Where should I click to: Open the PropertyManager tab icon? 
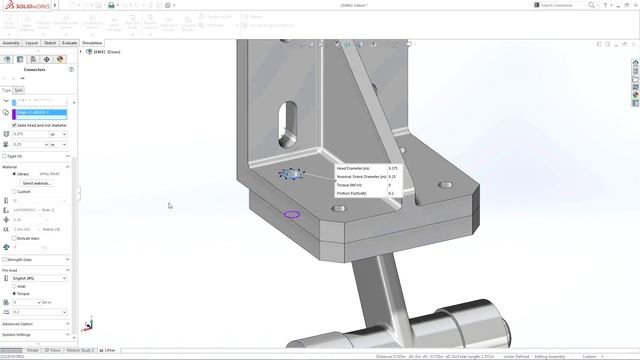point(20,60)
